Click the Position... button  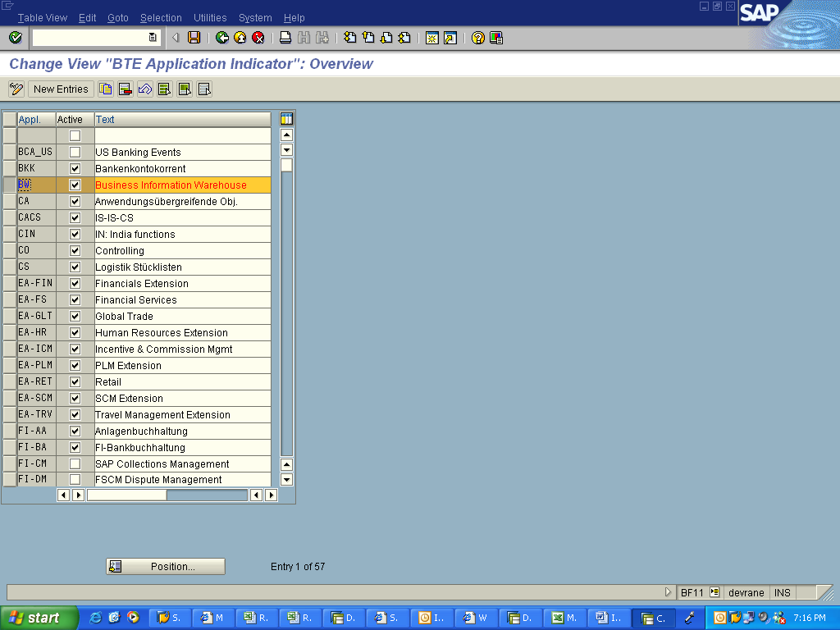166,566
